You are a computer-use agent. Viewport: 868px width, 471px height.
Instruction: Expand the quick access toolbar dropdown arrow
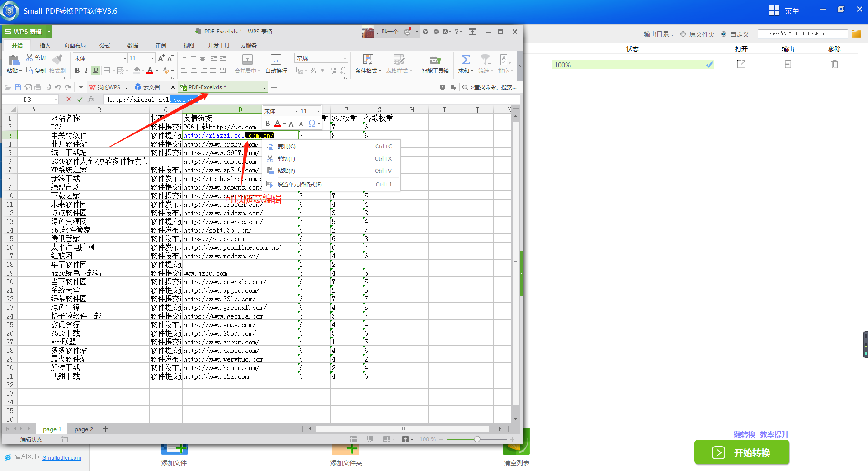coord(81,87)
